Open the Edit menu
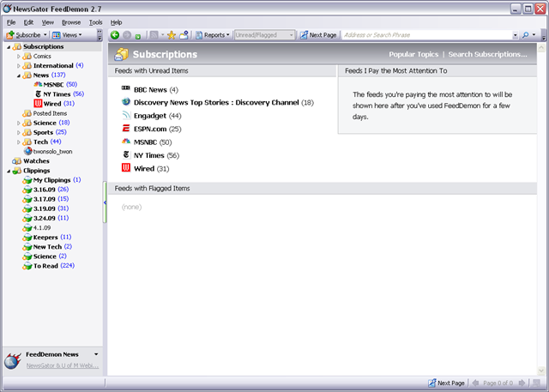 (28, 22)
